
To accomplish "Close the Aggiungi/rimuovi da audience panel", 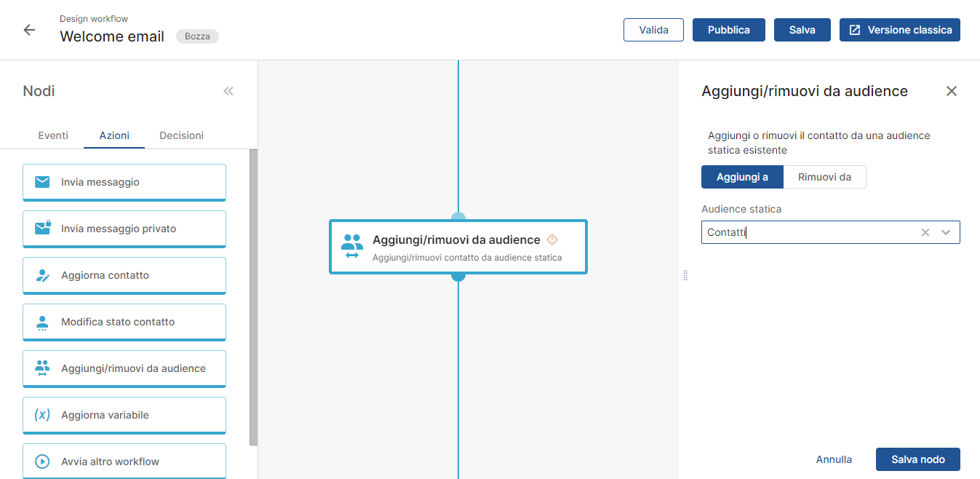I will pos(951,91).
